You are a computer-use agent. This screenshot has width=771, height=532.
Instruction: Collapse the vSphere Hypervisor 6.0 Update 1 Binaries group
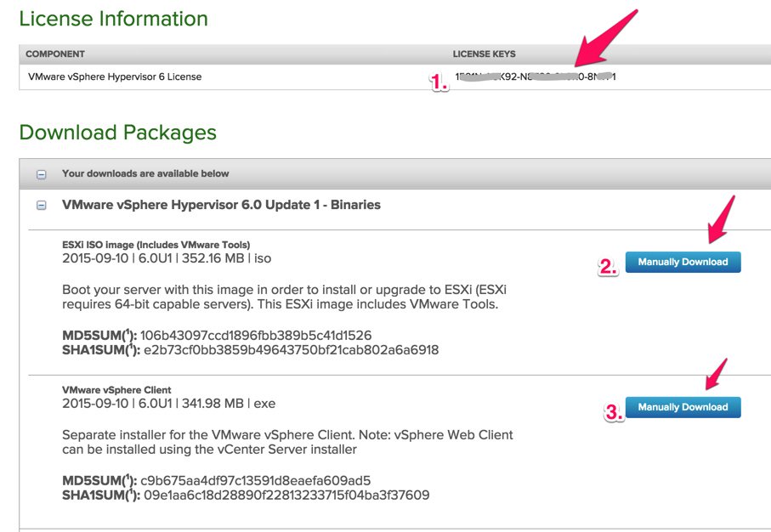(42, 205)
